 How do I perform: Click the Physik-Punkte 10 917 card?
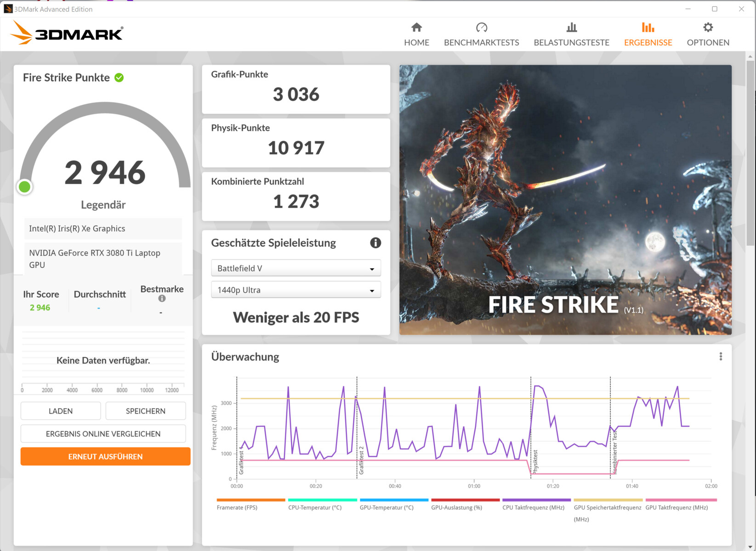[x=296, y=143]
